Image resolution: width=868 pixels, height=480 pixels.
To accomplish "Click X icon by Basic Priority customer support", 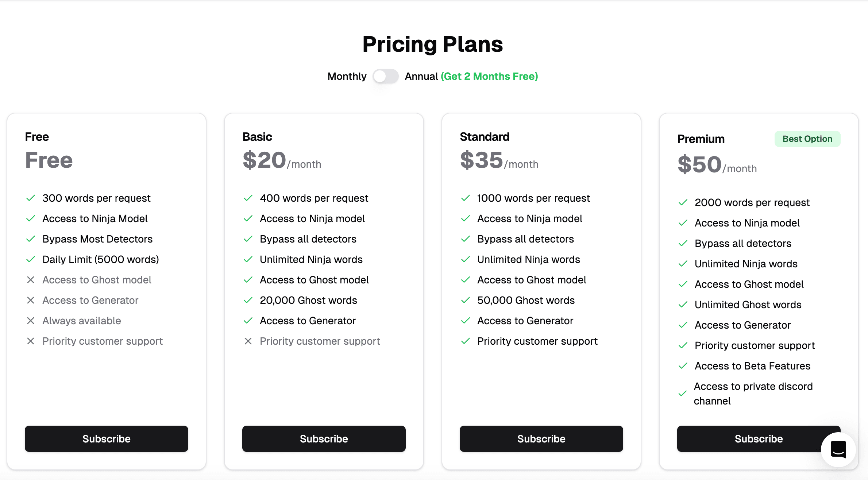I will pos(248,341).
